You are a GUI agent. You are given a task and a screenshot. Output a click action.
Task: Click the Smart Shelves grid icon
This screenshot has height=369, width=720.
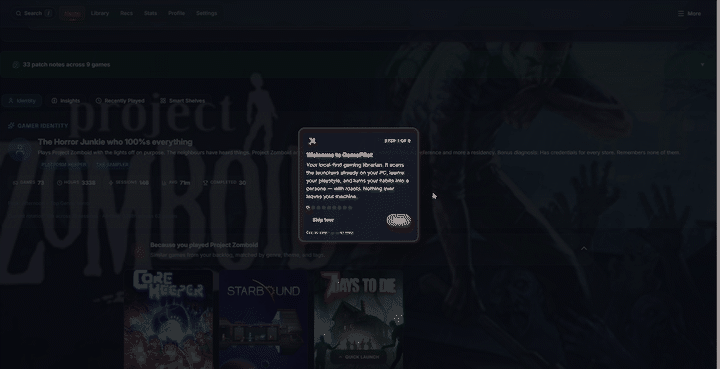[x=163, y=101]
